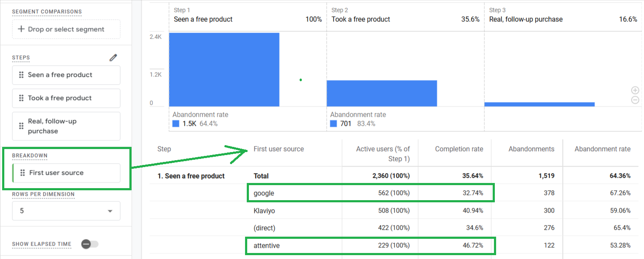Click drag handle of Seen a free product

21,75
